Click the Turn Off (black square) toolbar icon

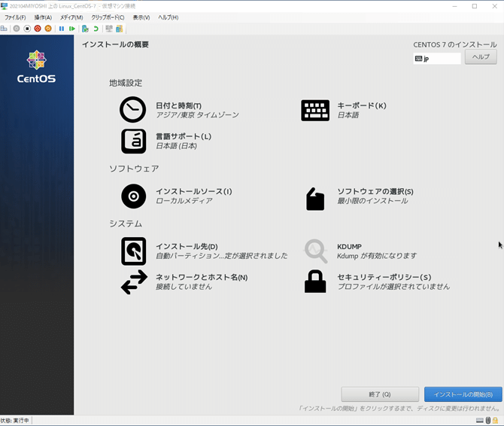[x=27, y=29]
